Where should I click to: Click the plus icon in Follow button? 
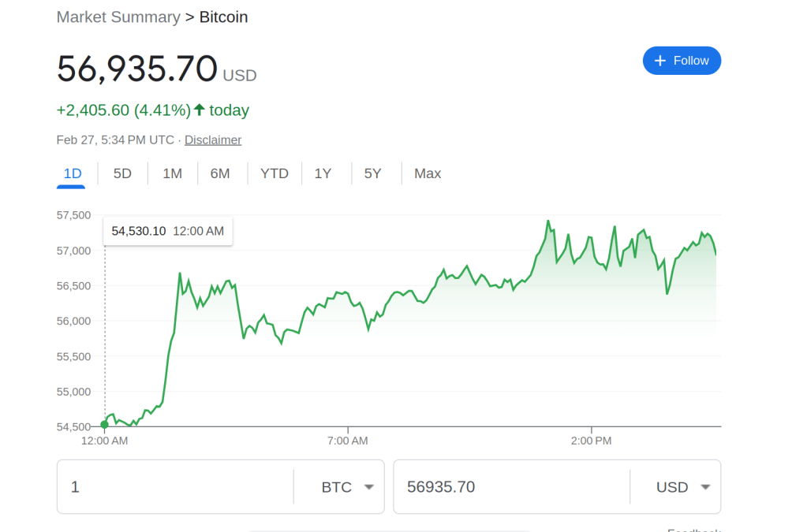click(x=660, y=61)
